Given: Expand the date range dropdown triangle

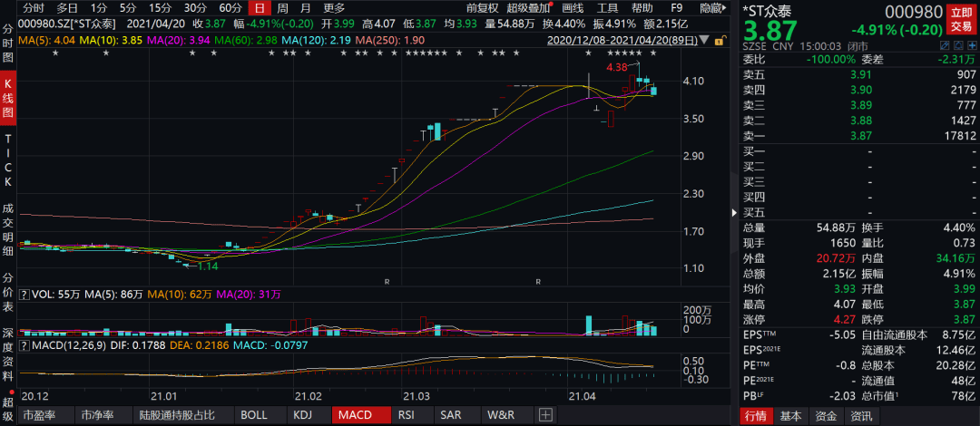Looking at the screenshot, I should point(704,40).
